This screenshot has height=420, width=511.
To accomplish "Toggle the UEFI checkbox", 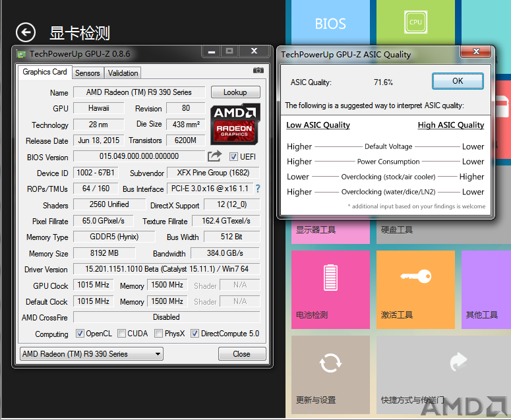I will pyautogui.click(x=233, y=157).
